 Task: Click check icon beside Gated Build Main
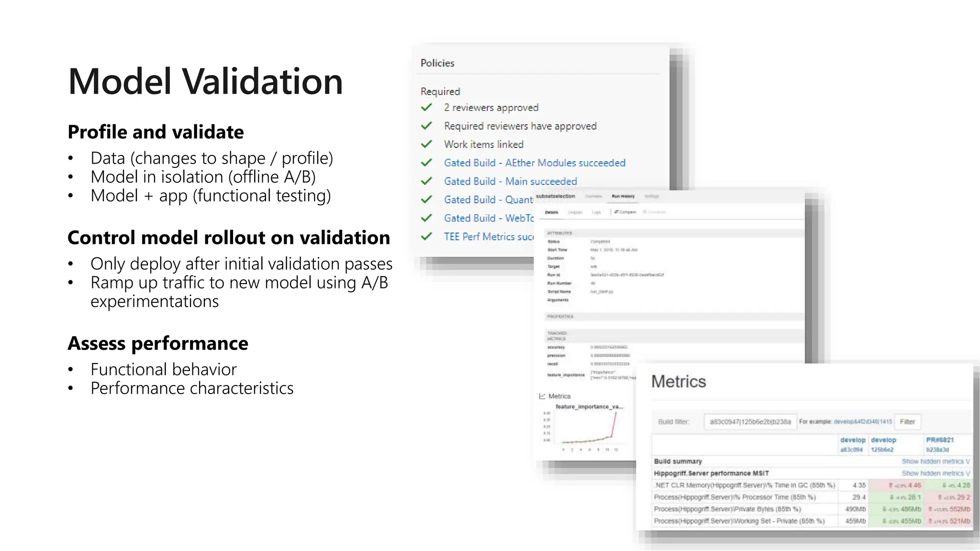[x=426, y=181]
